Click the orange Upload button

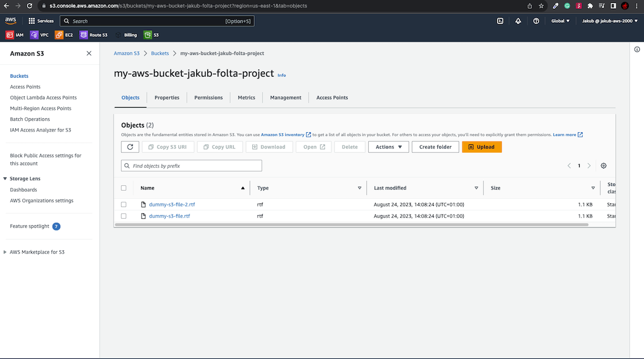click(481, 147)
